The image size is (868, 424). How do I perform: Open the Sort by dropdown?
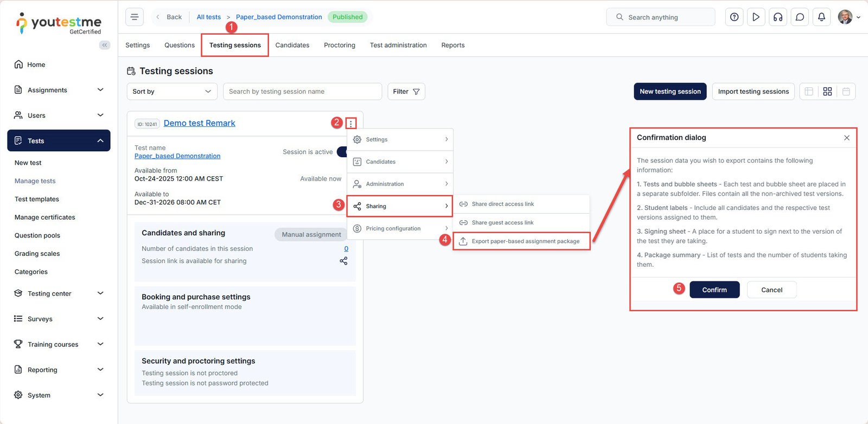[171, 92]
